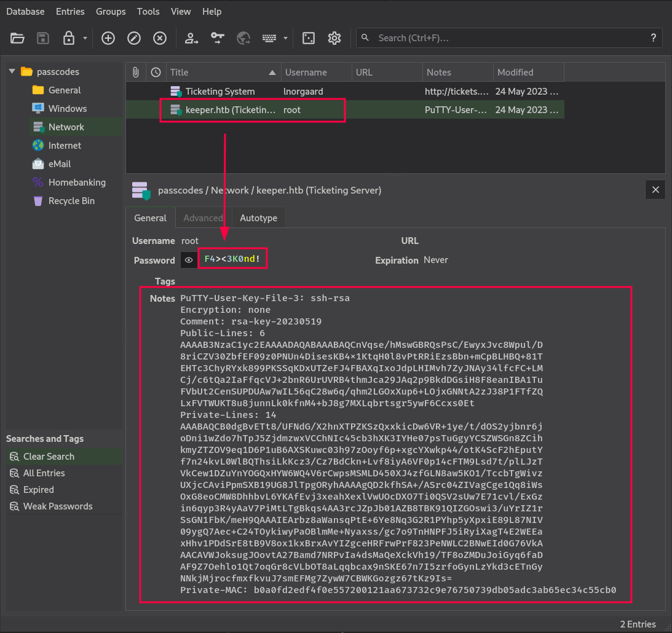
Task: Open lock database dropdown arrow
Action: coord(85,38)
